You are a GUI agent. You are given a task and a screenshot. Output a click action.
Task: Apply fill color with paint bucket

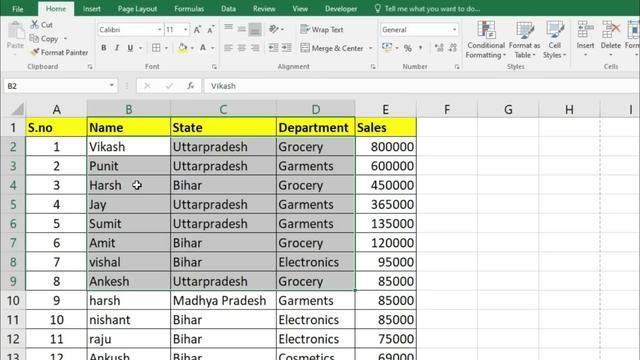tap(182, 48)
